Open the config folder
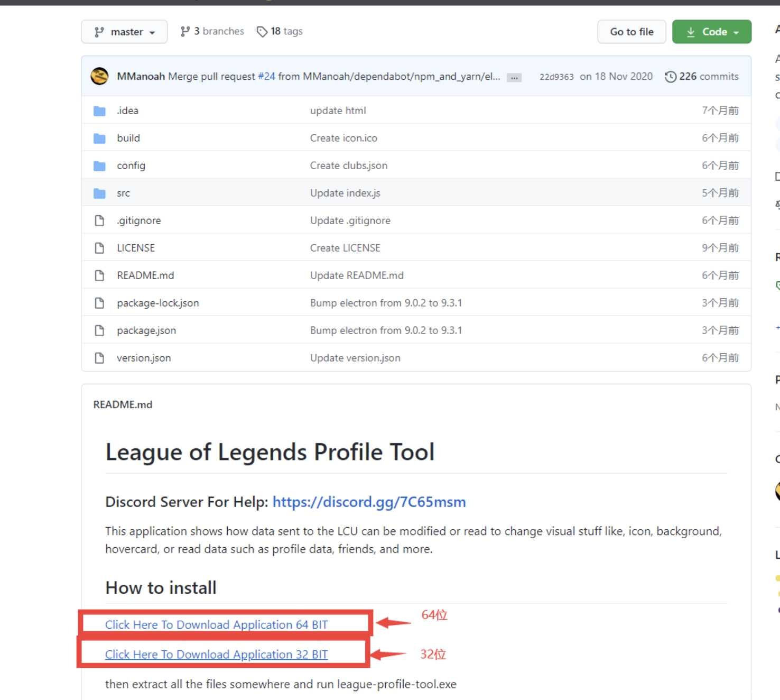 click(131, 165)
